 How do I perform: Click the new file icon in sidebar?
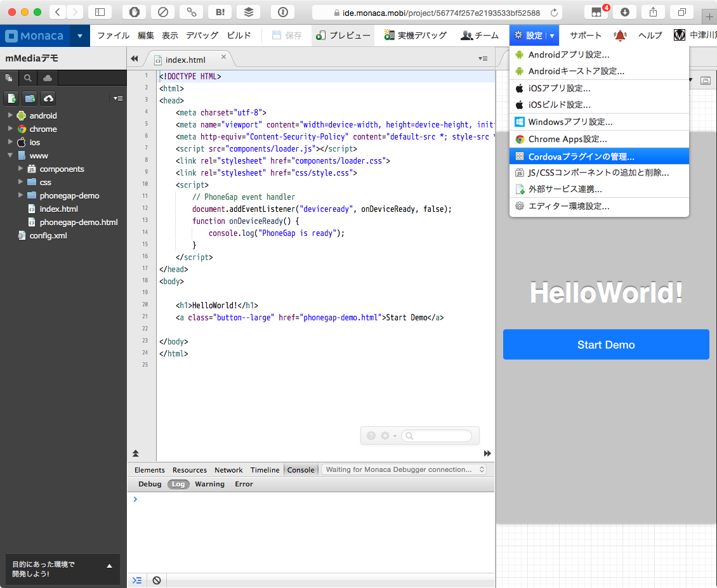[11, 98]
